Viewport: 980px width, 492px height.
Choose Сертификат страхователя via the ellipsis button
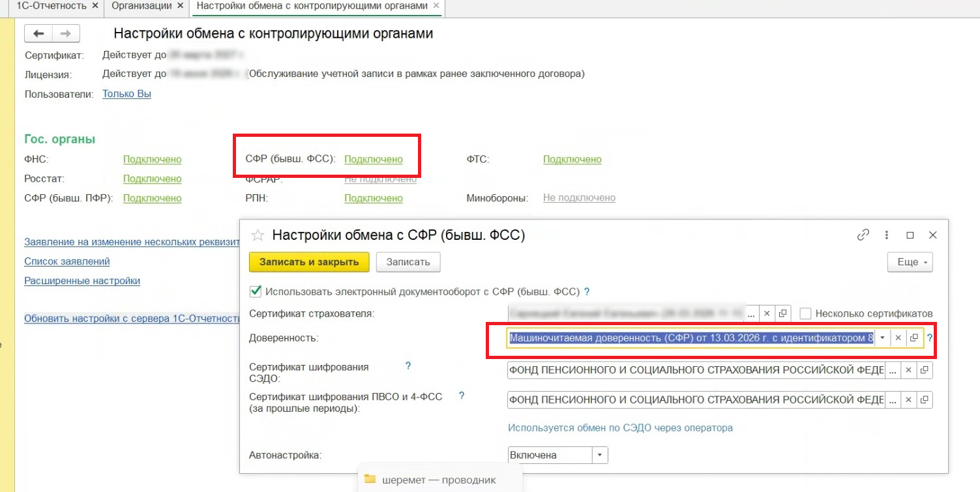coord(751,314)
